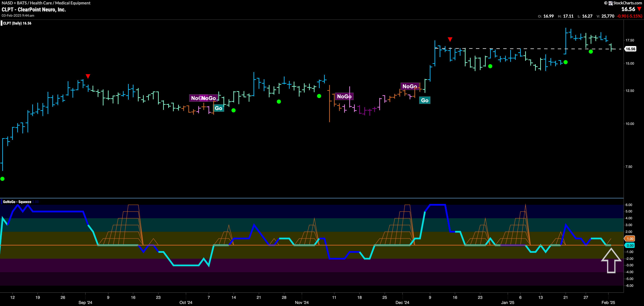The width and height of the screenshot is (644, 306).
Task: Click the open value 16.99
Action: click(549, 16)
